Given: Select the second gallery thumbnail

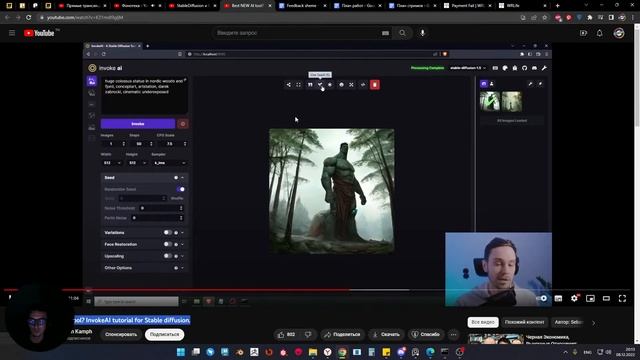Looking at the screenshot, I should click(x=512, y=101).
